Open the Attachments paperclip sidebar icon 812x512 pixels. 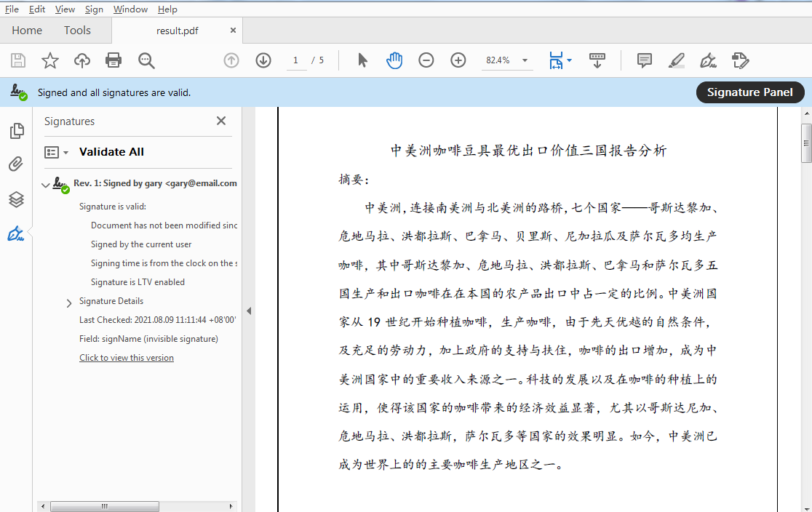16,164
